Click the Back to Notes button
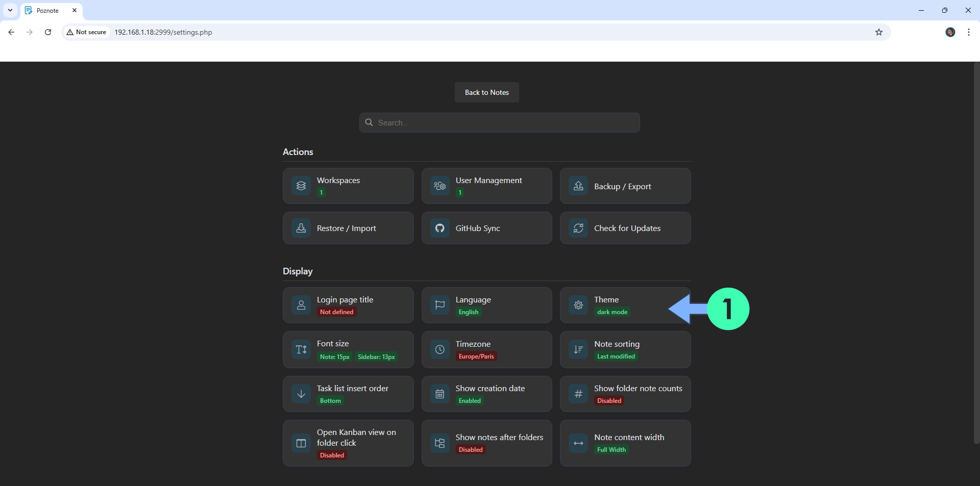980x486 pixels. point(486,92)
